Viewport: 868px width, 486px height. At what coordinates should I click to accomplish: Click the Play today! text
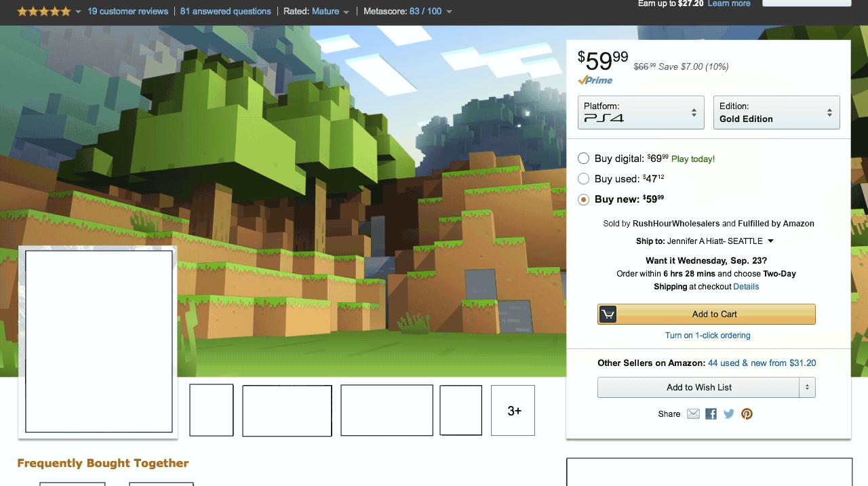click(x=693, y=159)
